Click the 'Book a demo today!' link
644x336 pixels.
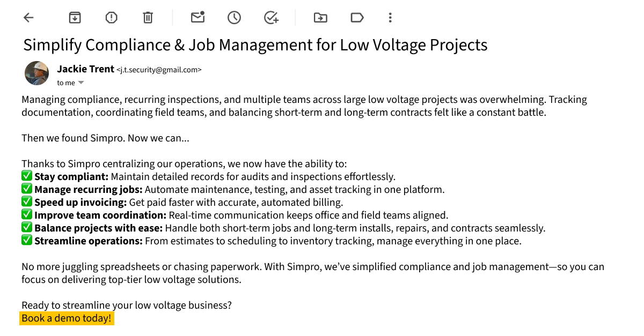coord(67,318)
